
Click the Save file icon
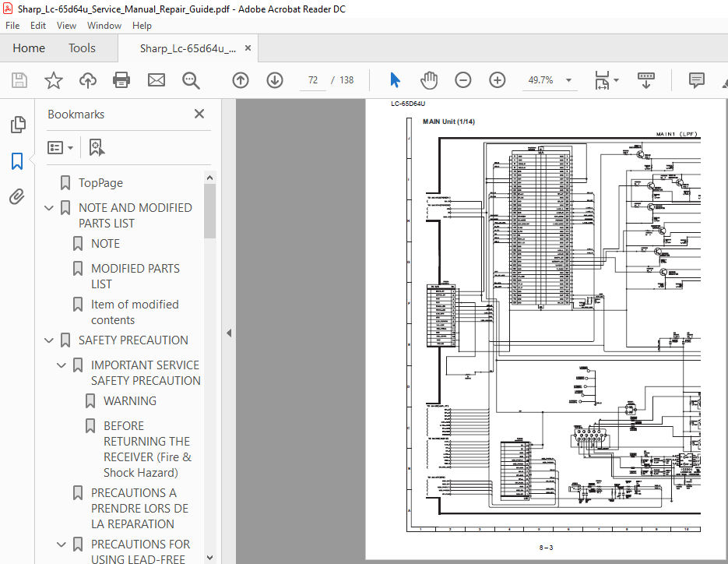pos(19,80)
